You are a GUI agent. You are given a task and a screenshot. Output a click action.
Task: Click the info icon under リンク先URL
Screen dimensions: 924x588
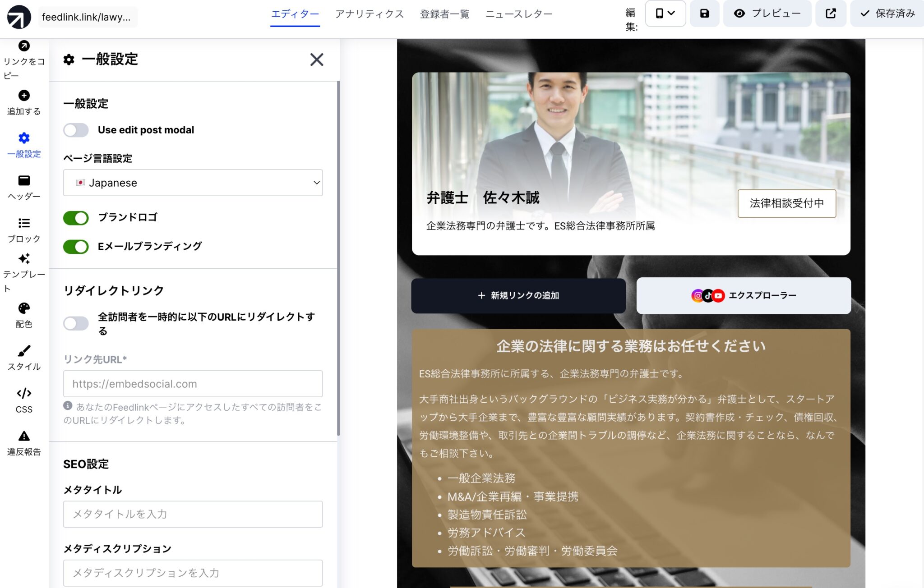point(68,405)
